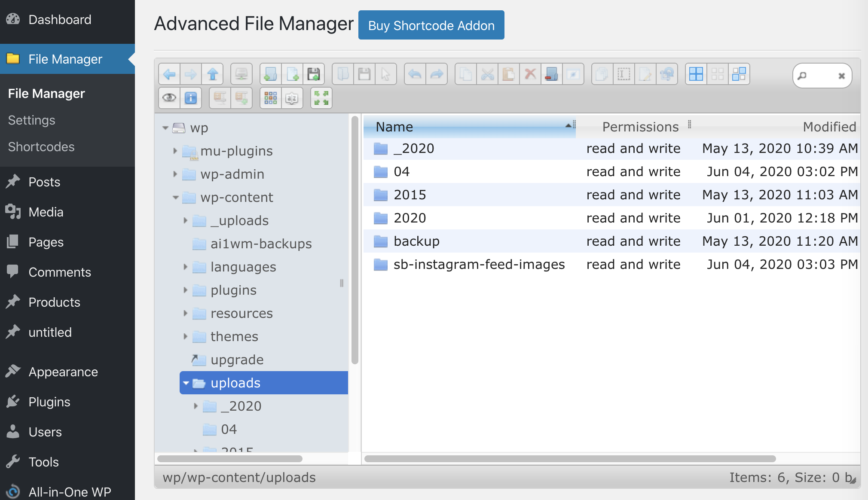Create a new folder with toolbar icon

[271, 74]
